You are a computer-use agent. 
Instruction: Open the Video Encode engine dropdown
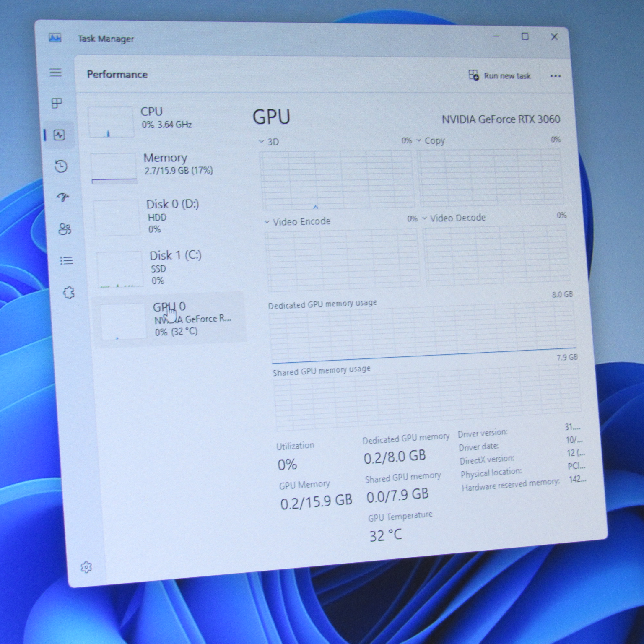click(x=298, y=221)
